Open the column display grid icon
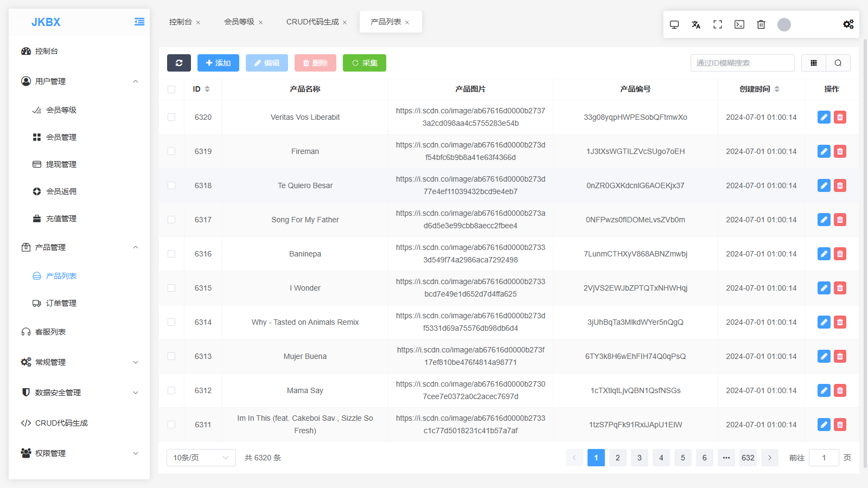 (x=814, y=63)
